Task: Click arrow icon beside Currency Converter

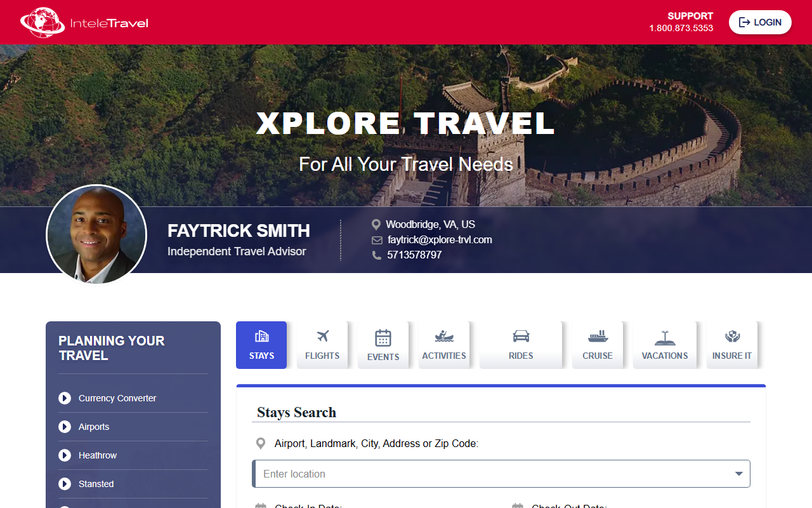Action: click(x=65, y=398)
